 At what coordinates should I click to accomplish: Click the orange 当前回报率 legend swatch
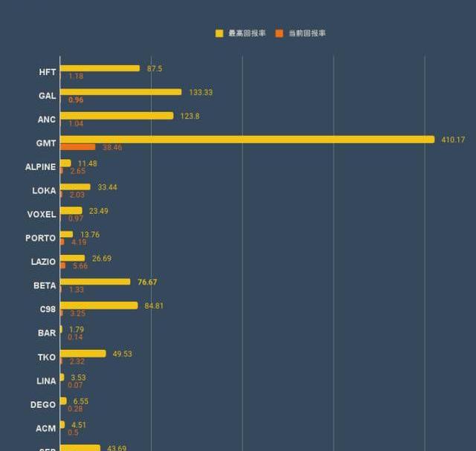tap(280, 33)
